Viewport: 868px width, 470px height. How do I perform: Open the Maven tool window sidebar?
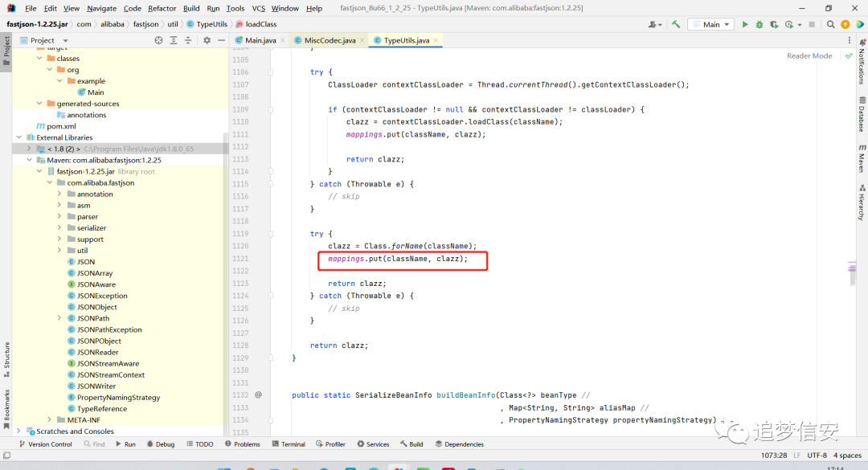pos(862,159)
